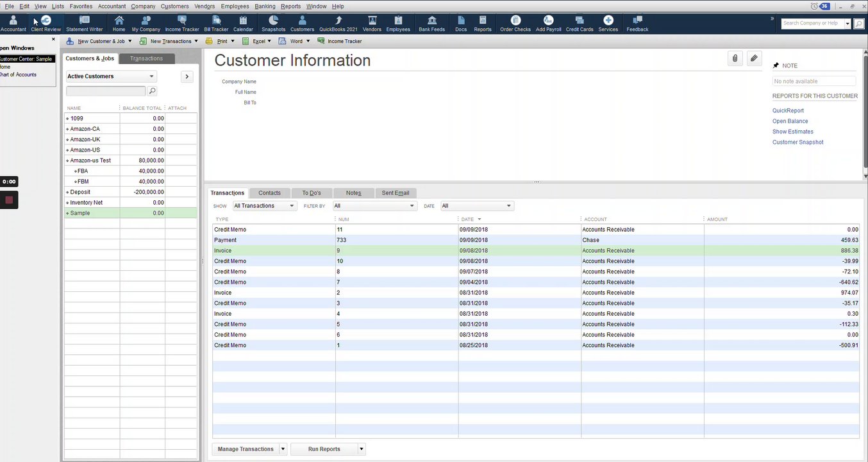The height and width of the screenshot is (462, 868).
Task: Open the reminders clock icon showing 36
Action: click(820, 6)
